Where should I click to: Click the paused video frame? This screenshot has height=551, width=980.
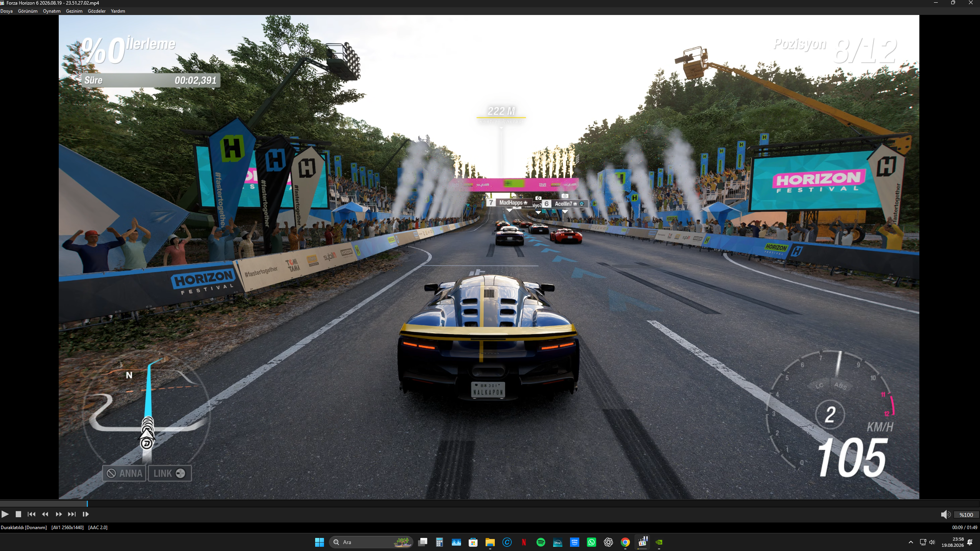tap(489, 257)
